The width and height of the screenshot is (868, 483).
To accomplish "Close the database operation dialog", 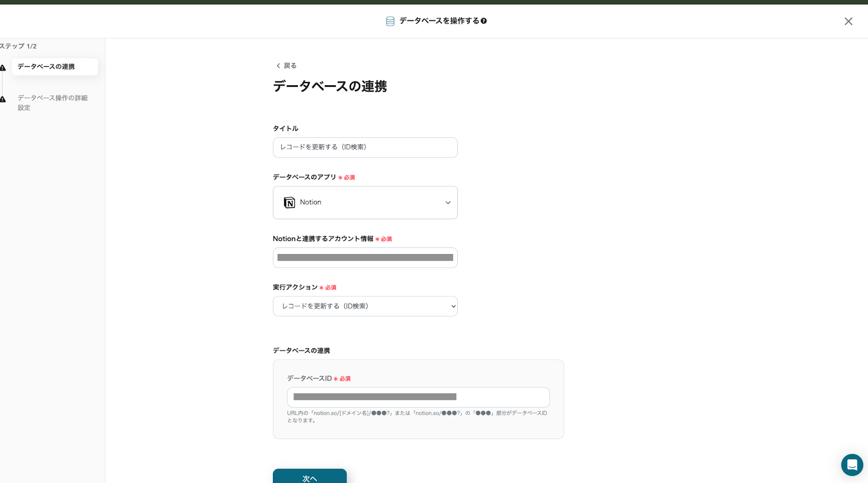I will 848,21.
